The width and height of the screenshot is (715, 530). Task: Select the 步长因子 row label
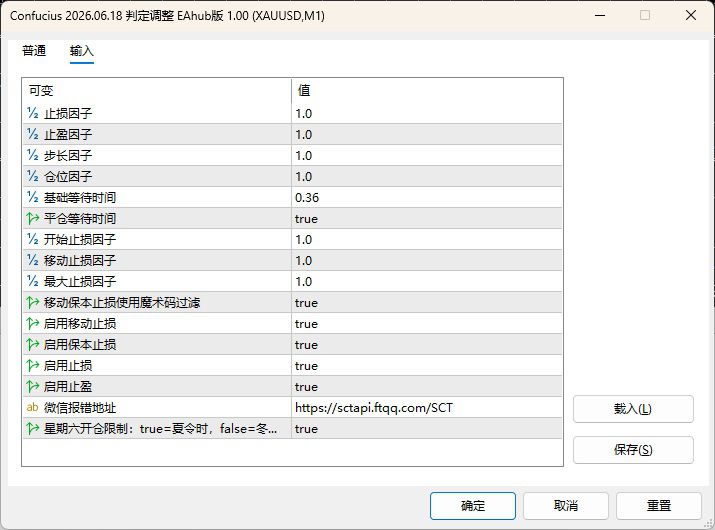(68, 155)
